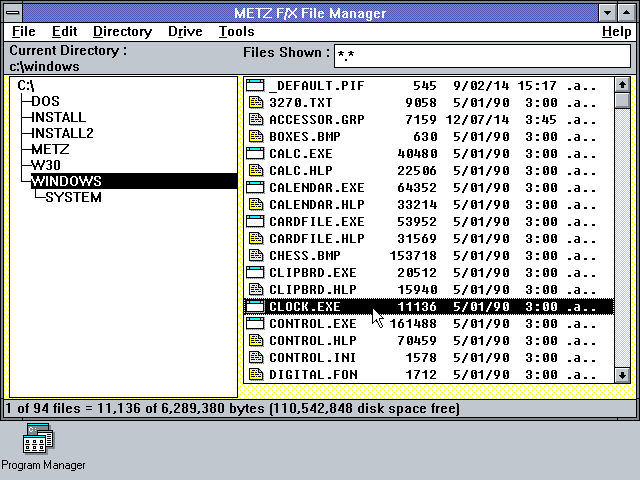The width and height of the screenshot is (640, 480).
Task: Select the WINDOWS directory
Action: pos(134,181)
